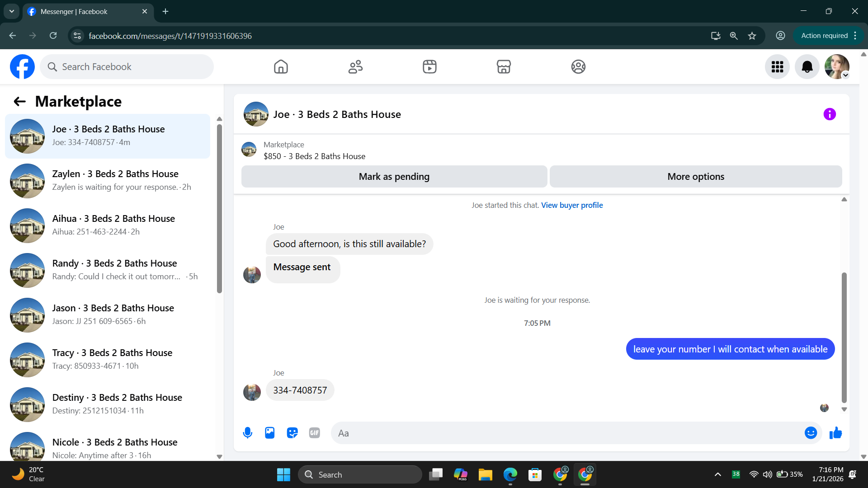Image resolution: width=868 pixels, height=488 pixels.
Task: Open the emoji picker in message box
Action: tap(811, 433)
